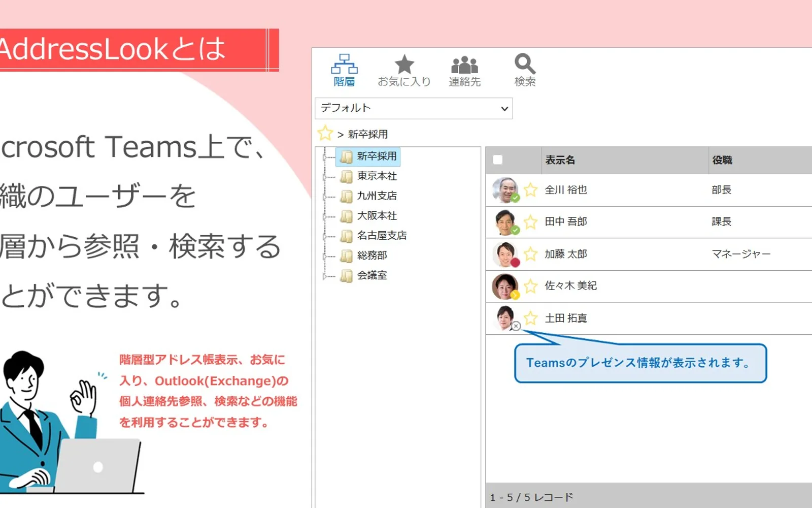812x508 pixels.
Task: Open the 連絡先 contacts people icon
Action: (464, 65)
